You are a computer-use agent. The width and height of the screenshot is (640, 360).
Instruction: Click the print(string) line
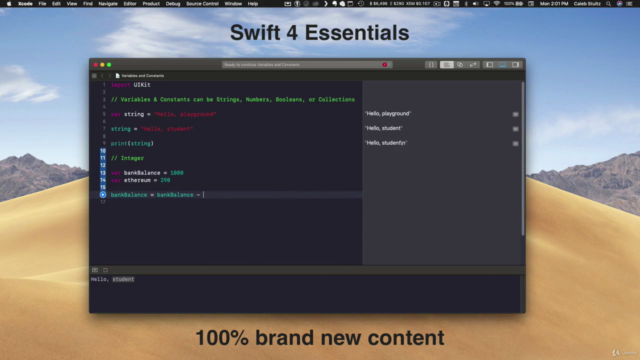click(x=132, y=144)
